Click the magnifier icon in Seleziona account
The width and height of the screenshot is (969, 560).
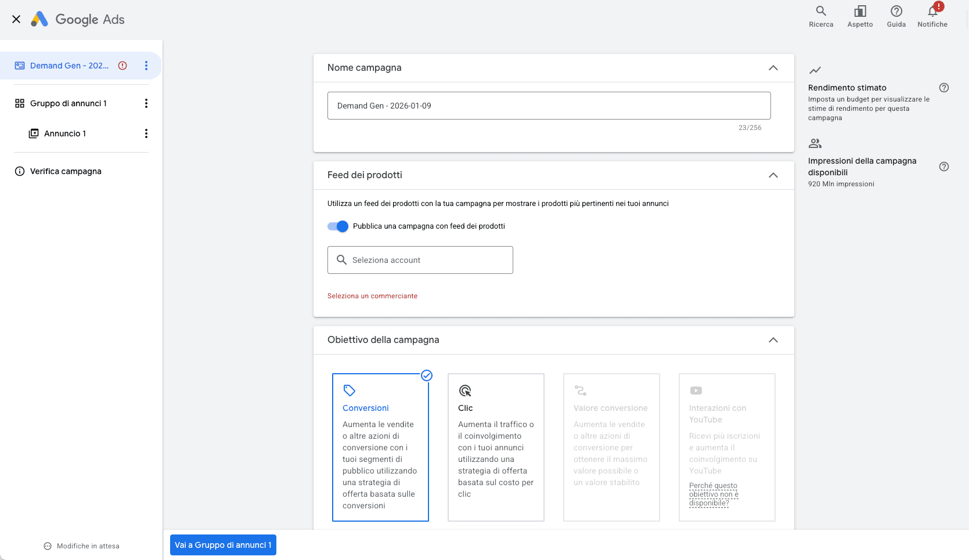(x=342, y=260)
